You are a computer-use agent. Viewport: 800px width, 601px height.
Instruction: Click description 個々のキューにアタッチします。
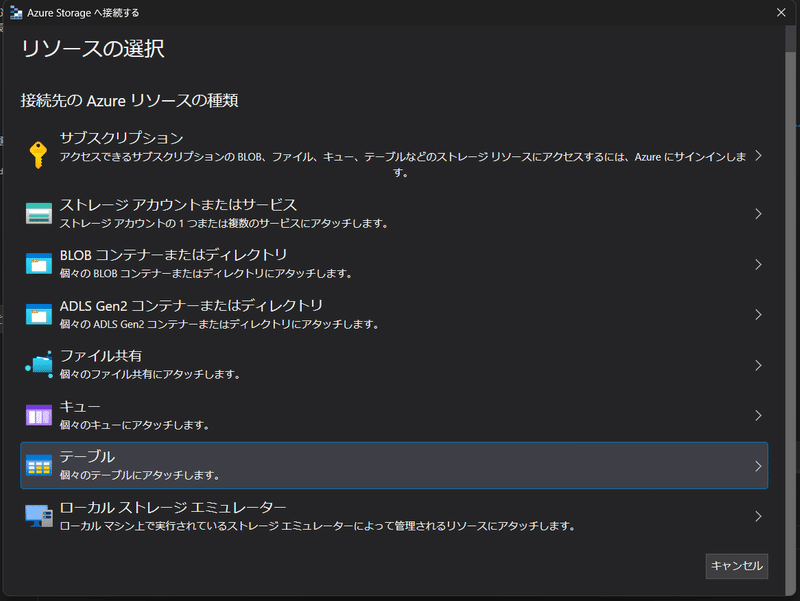click(135, 425)
